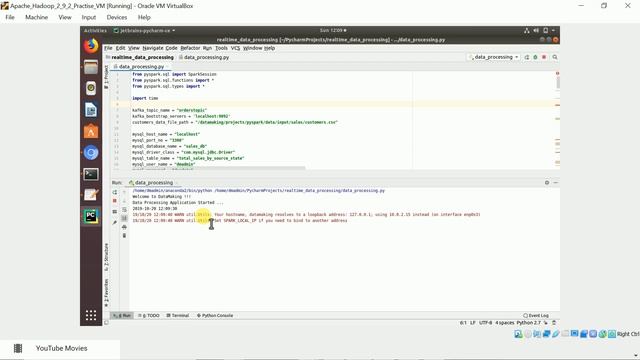Open the Project side panel
This screenshot has width=640, height=360.
[x=107, y=77]
